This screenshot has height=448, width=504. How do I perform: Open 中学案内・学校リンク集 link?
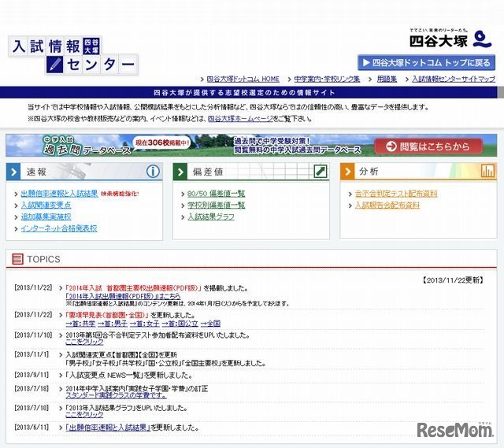click(x=327, y=79)
